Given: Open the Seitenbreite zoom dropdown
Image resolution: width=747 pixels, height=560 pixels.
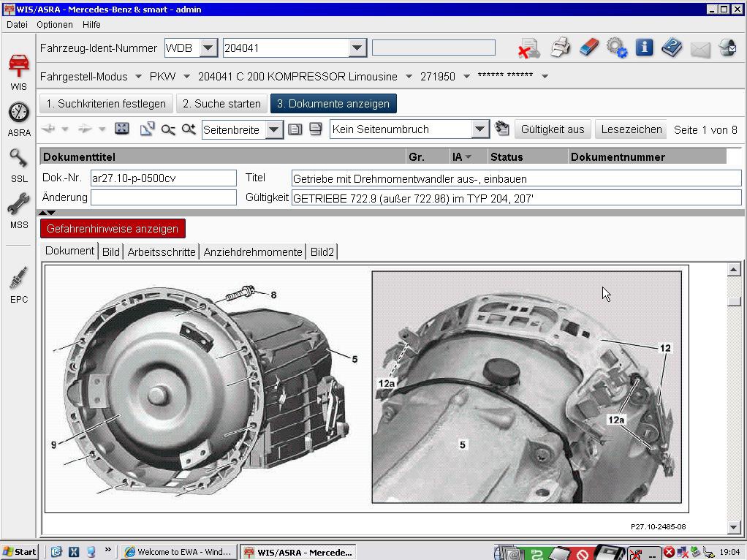Looking at the screenshot, I should 274,129.
